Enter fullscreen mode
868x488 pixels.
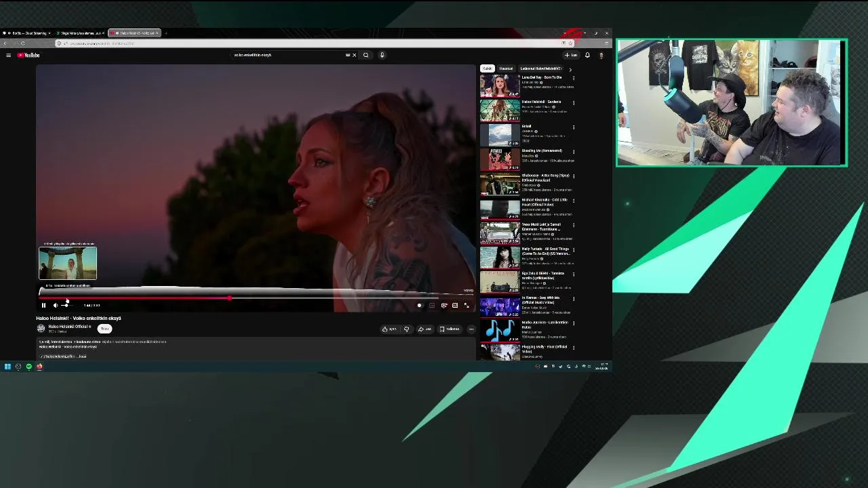[467, 305]
